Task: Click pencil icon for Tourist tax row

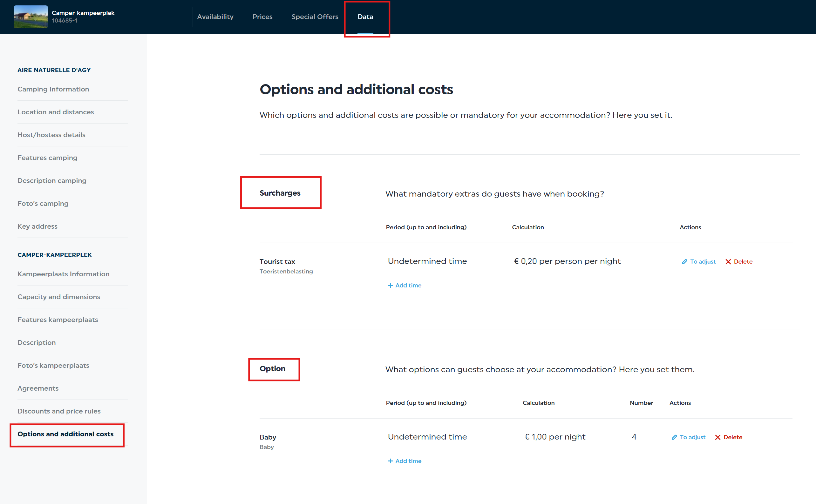Action: coord(684,262)
